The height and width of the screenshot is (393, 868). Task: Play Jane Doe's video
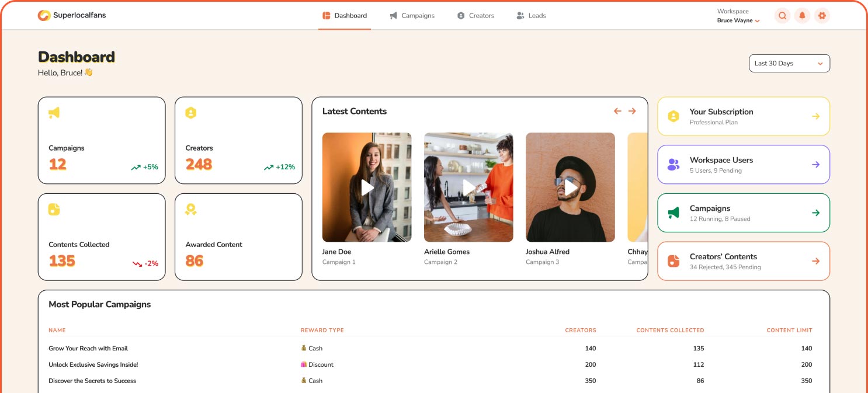click(367, 187)
